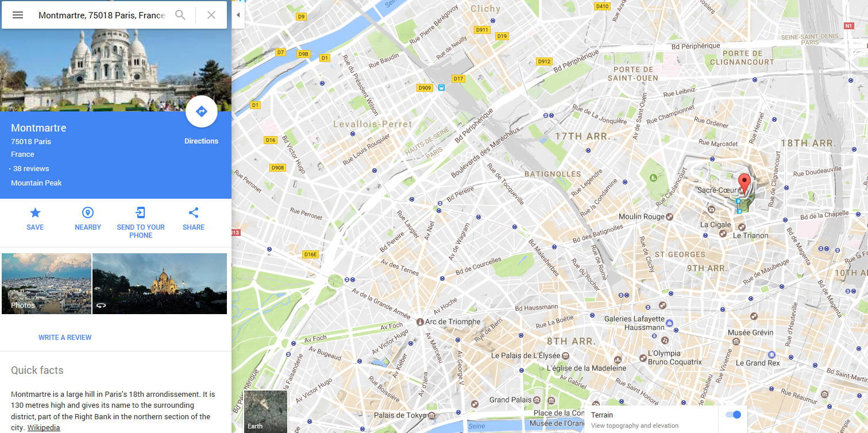Clear search with the X icon
The width and height of the screenshot is (868, 433).
[x=211, y=15]
